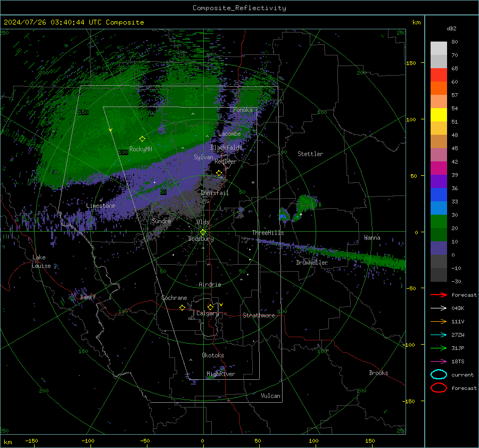The width and height of the screenshot is (479, 448).
Task: Click the red forecast arrow in legend
Action: pyautogui.click(x=439, y=295)
